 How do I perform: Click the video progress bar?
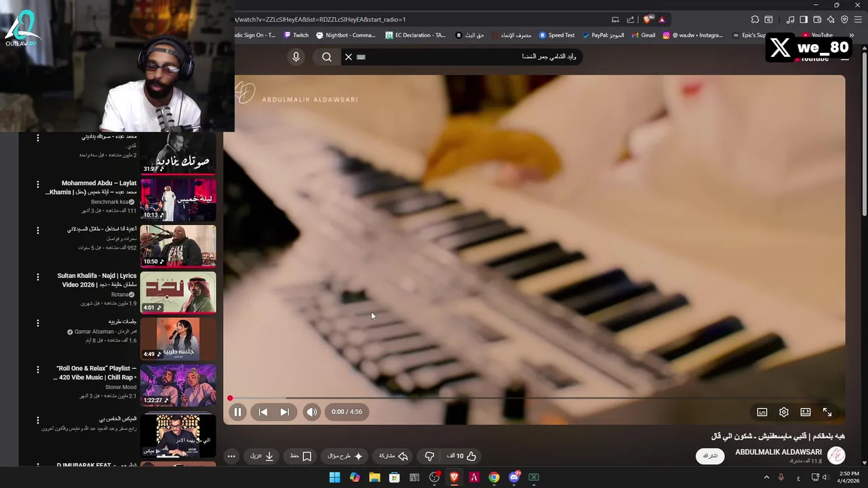(536, 399)
